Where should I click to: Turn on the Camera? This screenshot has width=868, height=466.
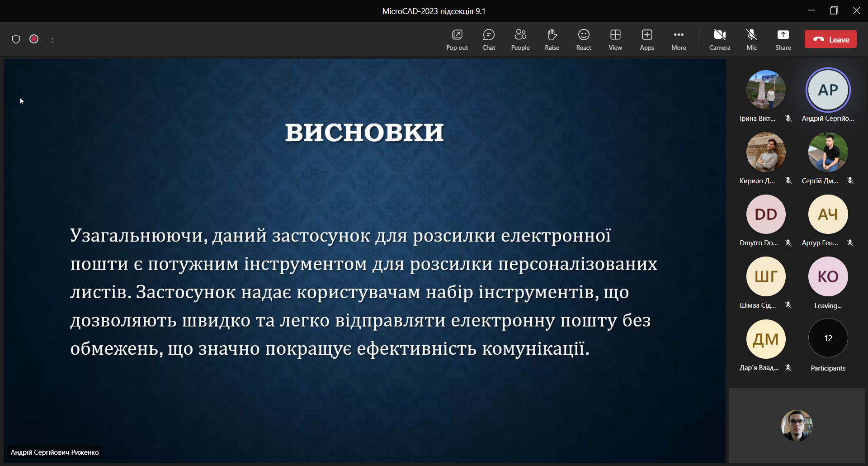click(x=720, y=39)
